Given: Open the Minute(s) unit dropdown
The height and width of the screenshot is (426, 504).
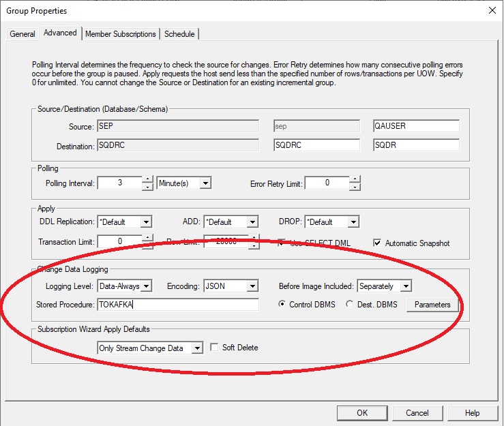Looking at the screenshot, I should point(205,183).
